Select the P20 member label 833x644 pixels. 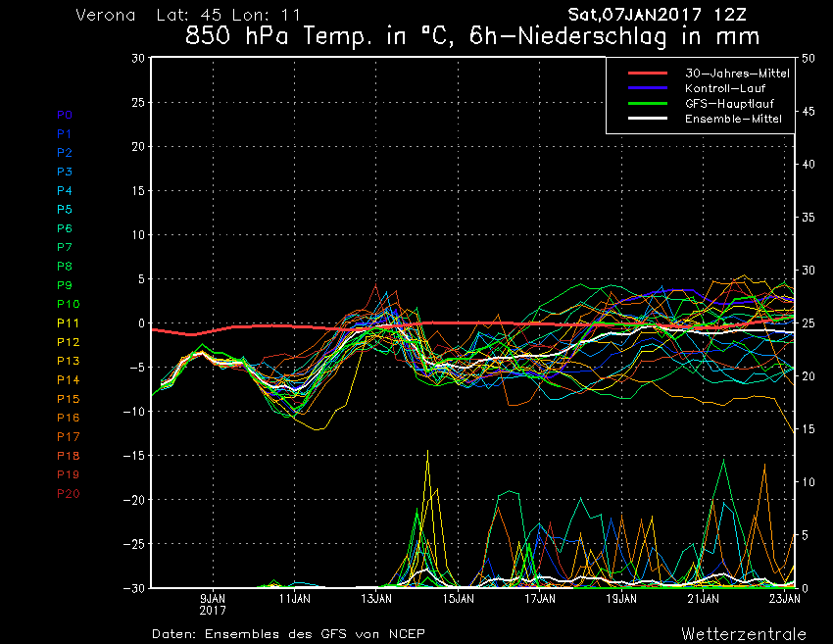68,494
